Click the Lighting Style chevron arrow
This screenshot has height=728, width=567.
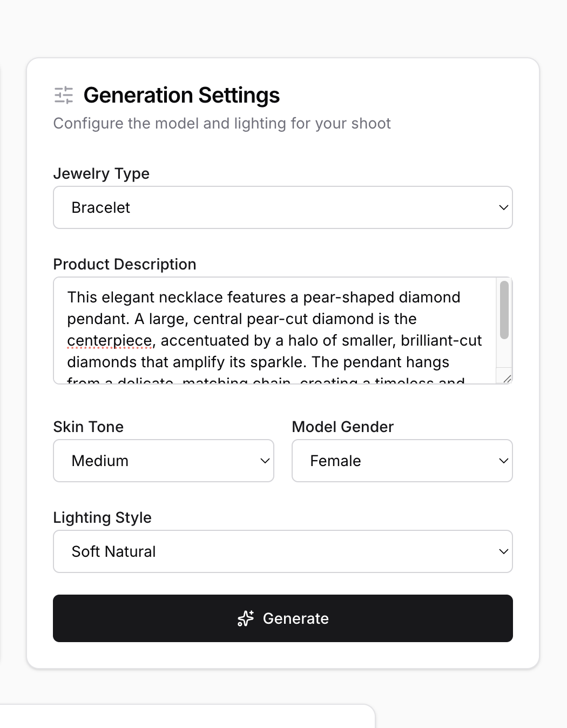tap(503, 551)
